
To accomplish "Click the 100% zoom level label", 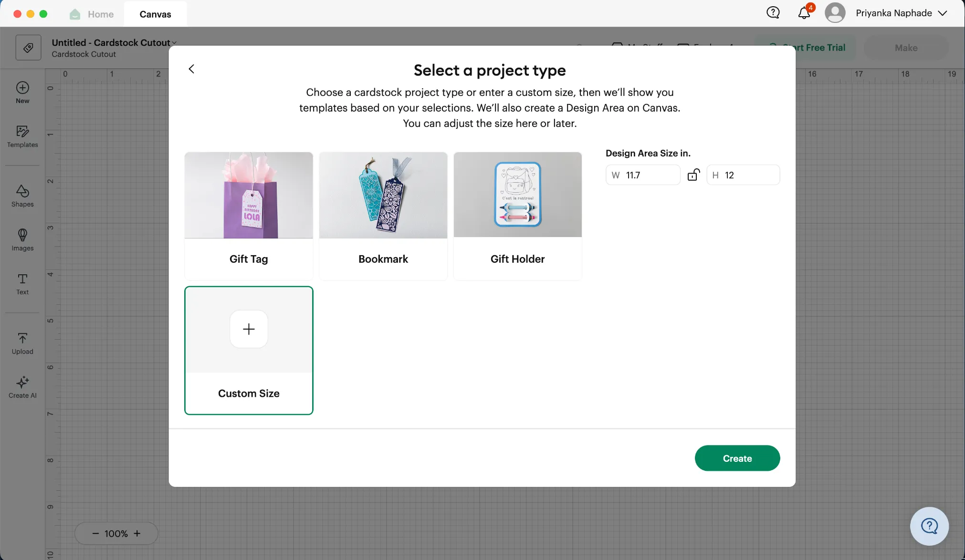I will tap(116, 534).
